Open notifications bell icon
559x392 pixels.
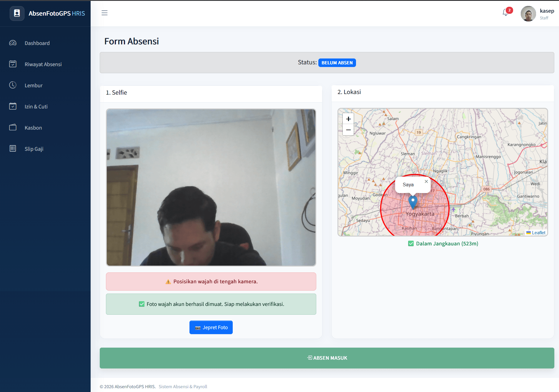point(505,12)
